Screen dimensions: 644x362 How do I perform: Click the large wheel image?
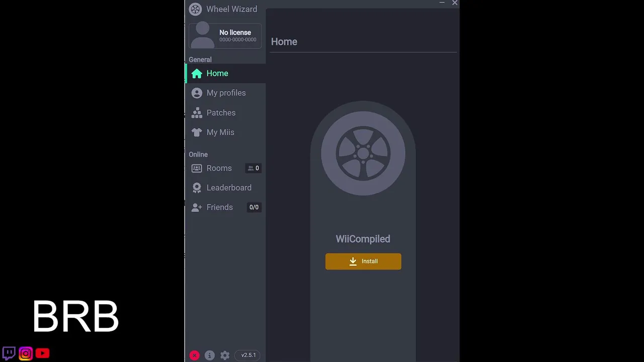coord(363,153)
